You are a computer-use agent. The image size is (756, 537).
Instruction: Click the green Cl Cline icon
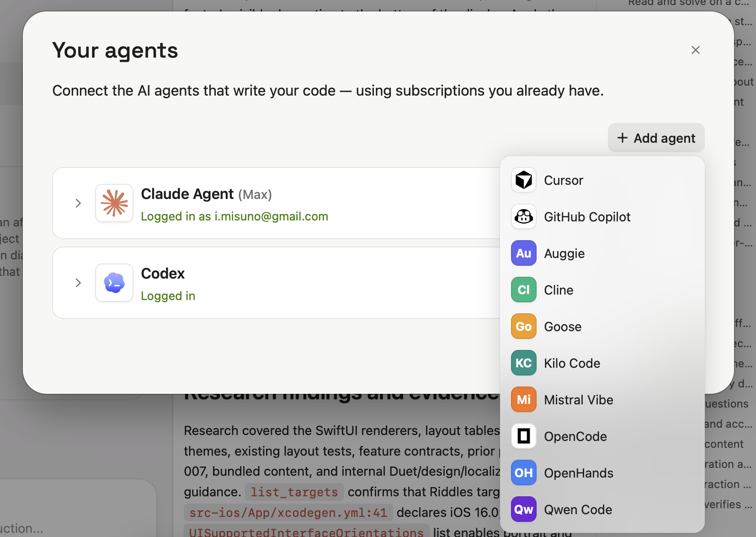523,290
